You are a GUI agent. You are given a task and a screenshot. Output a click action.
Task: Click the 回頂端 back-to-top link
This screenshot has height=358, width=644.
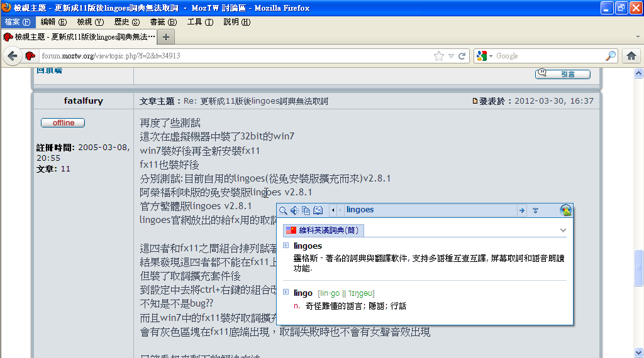click(49, 70)
